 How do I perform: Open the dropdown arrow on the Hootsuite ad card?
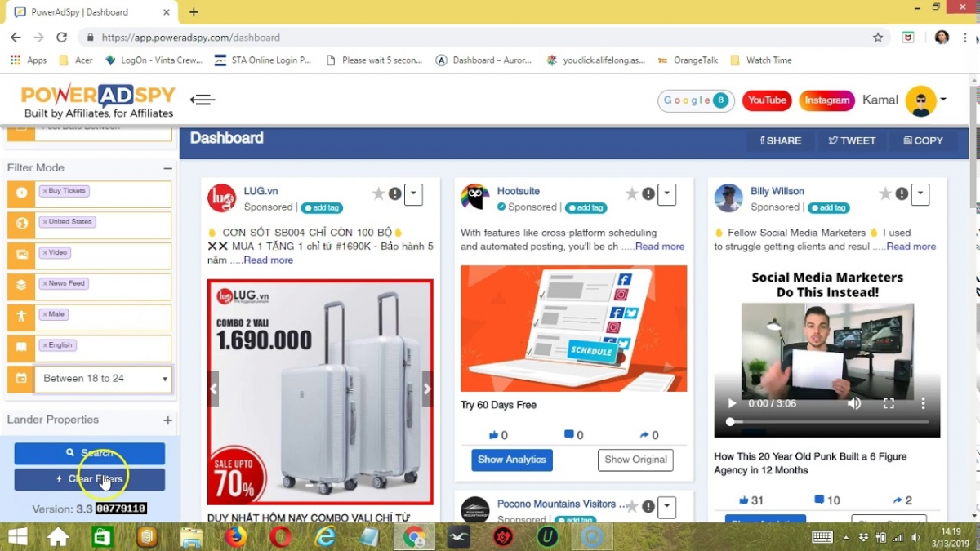click(667, 194)
